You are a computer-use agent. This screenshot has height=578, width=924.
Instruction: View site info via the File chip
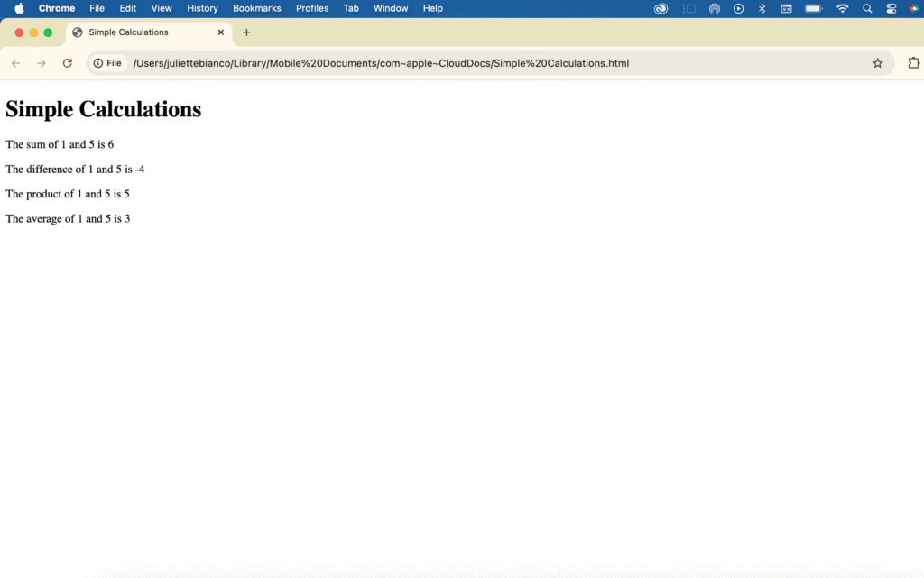[107, 63]
